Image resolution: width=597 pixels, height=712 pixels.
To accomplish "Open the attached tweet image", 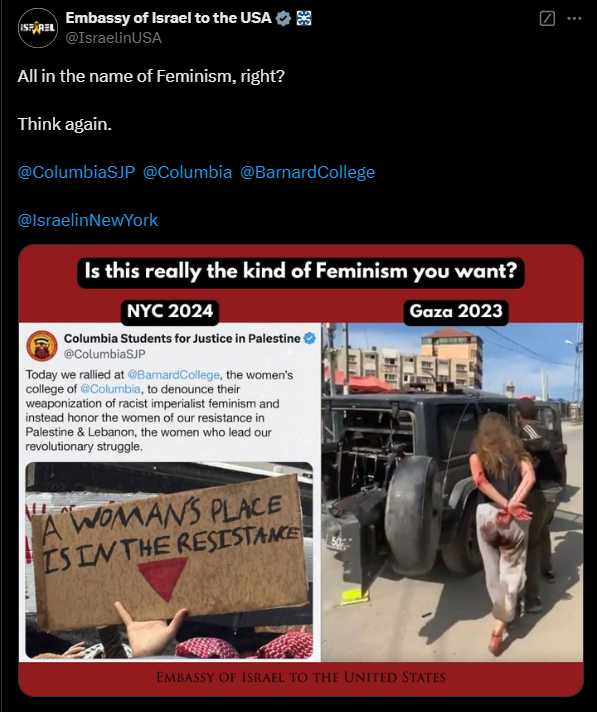I will point(301,470).
